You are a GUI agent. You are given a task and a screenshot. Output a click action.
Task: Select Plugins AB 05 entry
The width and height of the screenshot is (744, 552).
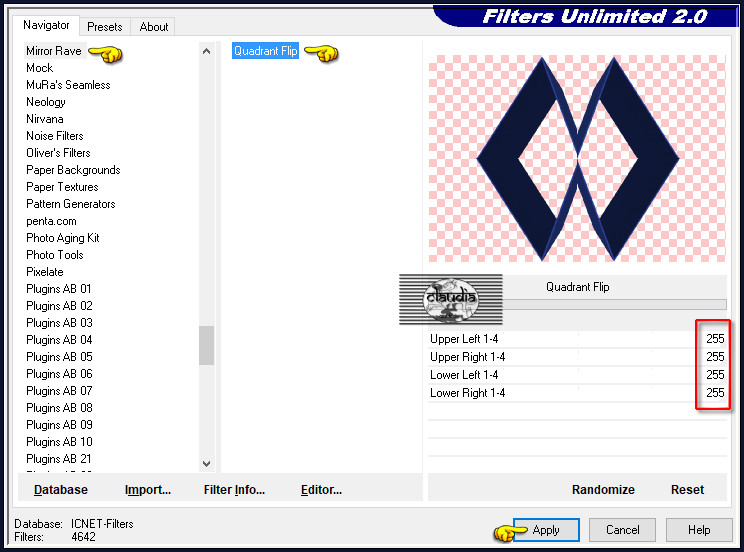click(x=59, y=357)
